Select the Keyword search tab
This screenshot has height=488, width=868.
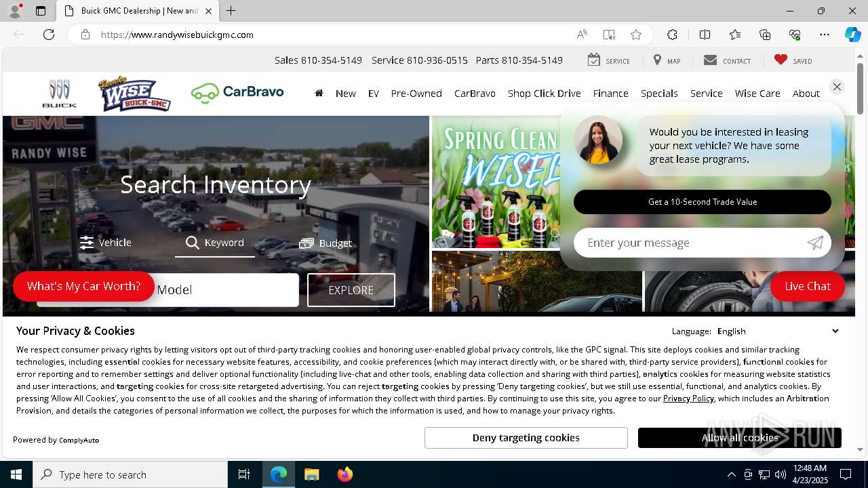pos(215,243)
